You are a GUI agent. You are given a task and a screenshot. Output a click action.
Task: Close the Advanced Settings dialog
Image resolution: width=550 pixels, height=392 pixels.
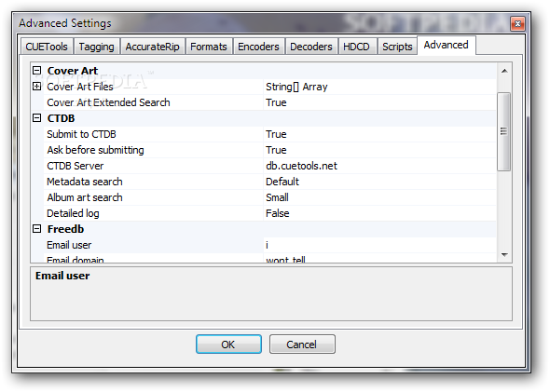517,24
